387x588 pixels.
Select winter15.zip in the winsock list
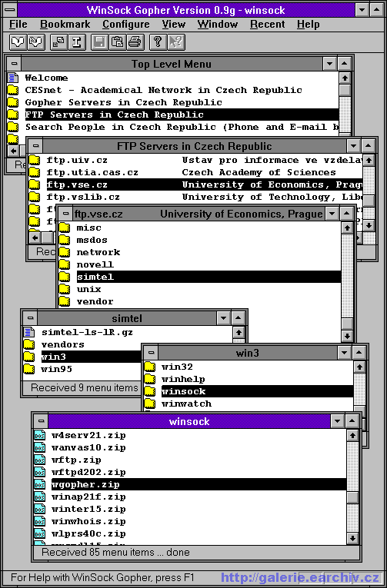click(x=88, y=510)
